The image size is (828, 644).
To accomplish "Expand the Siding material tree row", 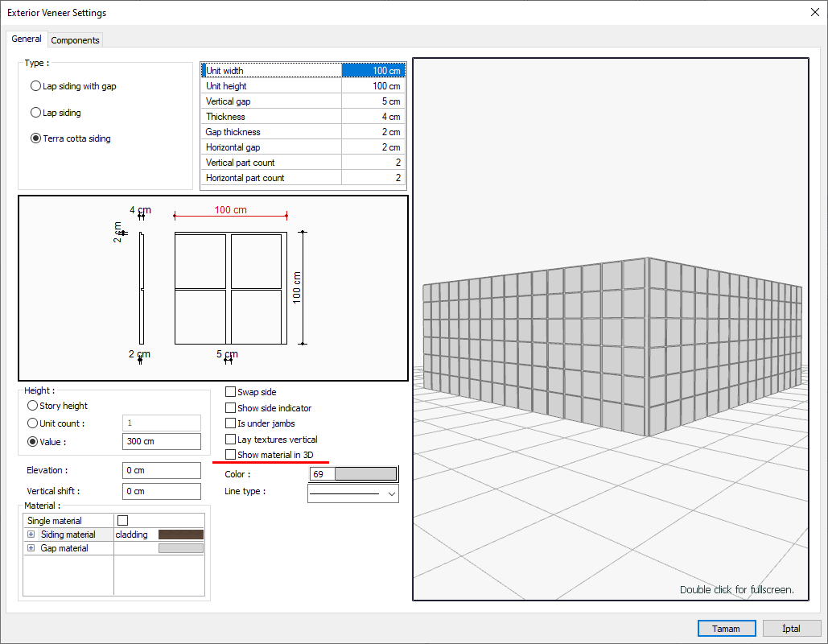I will click(31, 535).
